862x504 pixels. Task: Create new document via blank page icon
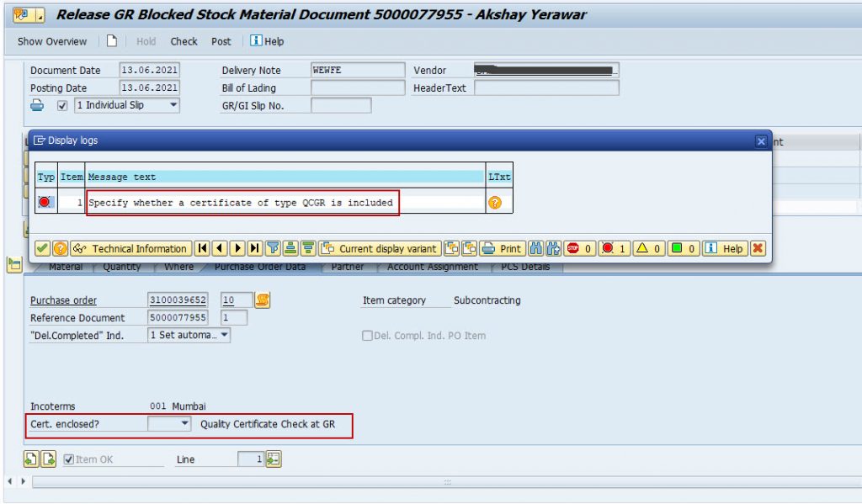click(x=112, y=40)
